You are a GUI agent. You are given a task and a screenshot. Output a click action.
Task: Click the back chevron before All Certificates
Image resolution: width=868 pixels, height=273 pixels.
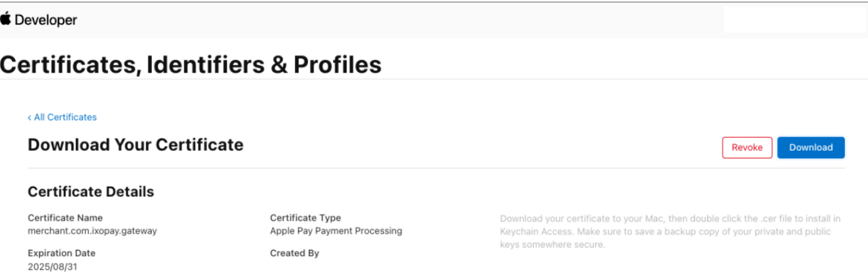tap(29, 117)
